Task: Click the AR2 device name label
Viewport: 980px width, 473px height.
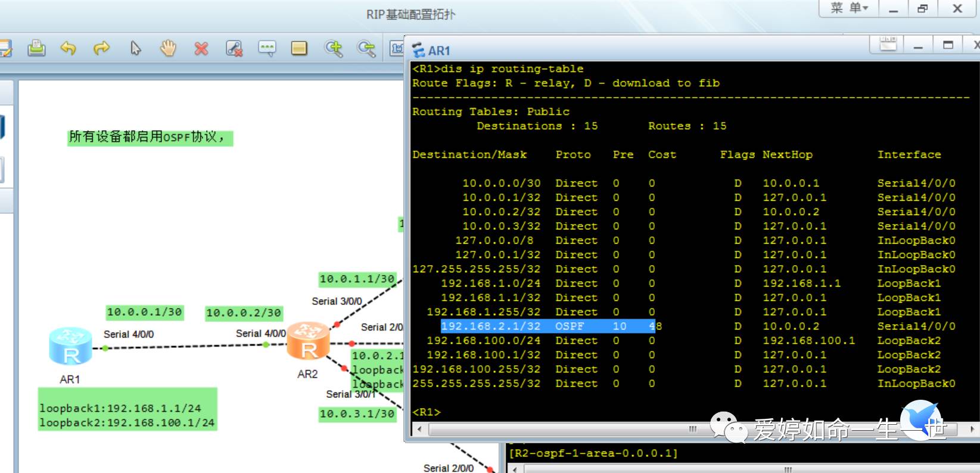Action: 307,374
